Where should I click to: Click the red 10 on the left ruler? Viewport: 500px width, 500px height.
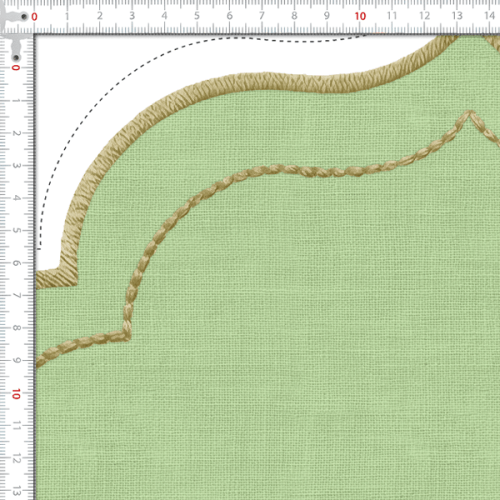[16, 394]
